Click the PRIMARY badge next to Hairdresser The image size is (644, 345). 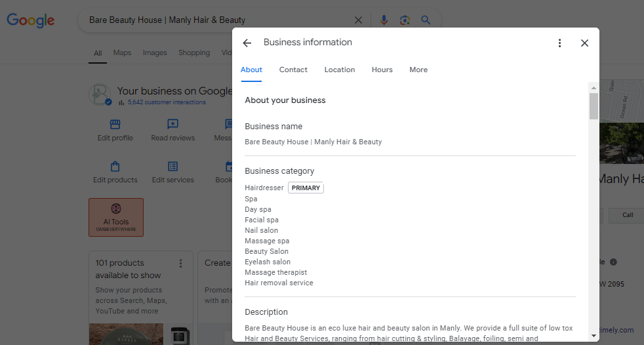tap(306, 188)
